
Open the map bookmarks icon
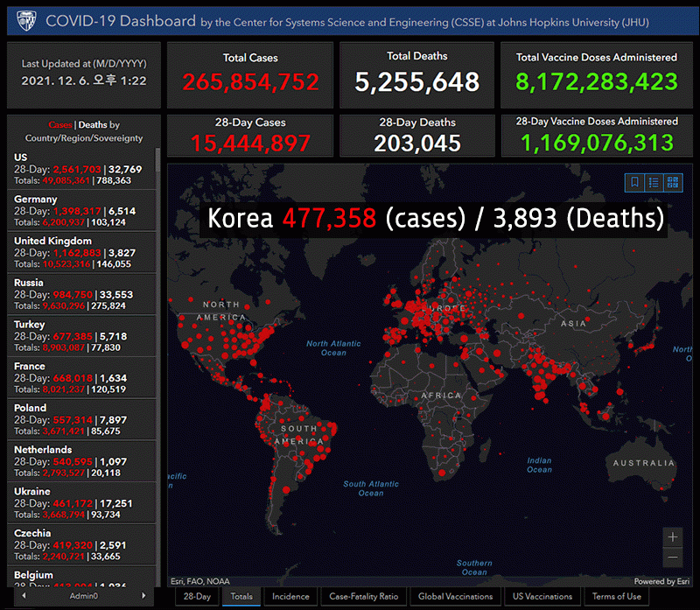pos(634,182)
